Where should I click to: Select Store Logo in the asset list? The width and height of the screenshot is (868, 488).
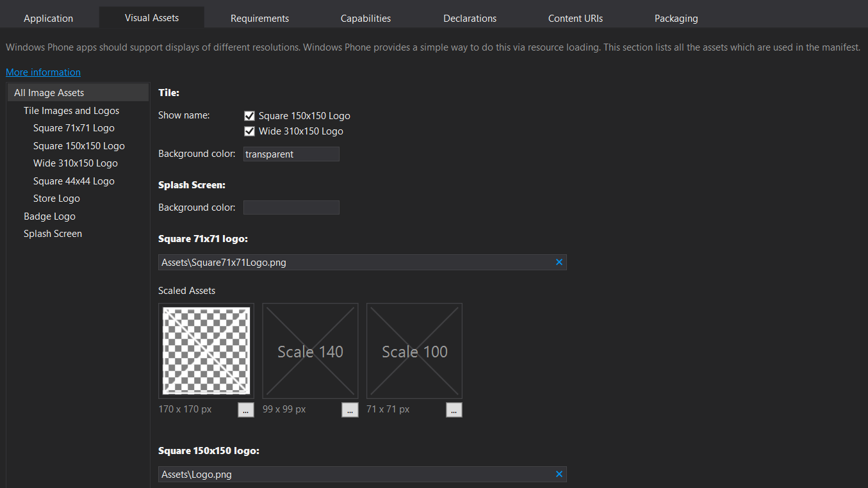[56, 198]
